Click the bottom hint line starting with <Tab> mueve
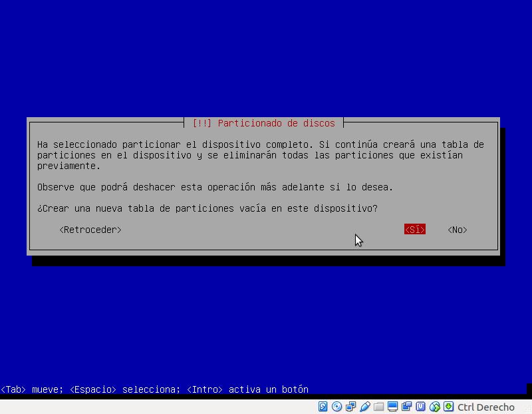This screenshot has height=414, width=532. pos(155,389)
